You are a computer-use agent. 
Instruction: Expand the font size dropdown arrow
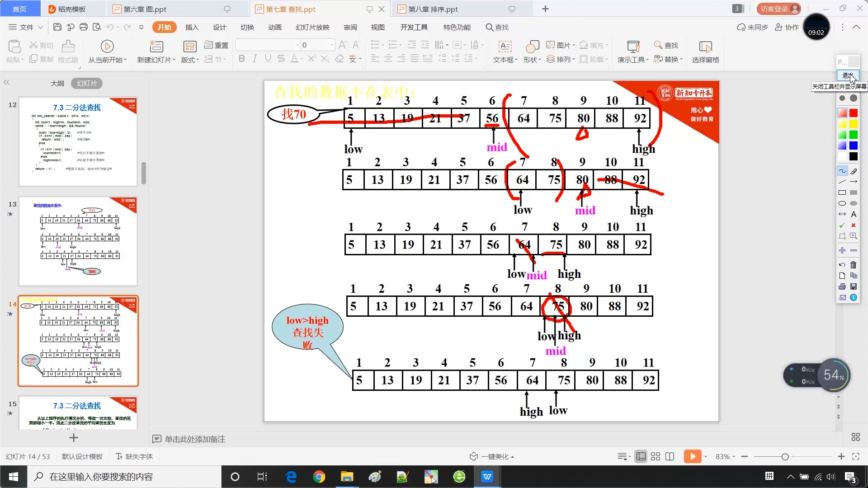coord(332,45)
